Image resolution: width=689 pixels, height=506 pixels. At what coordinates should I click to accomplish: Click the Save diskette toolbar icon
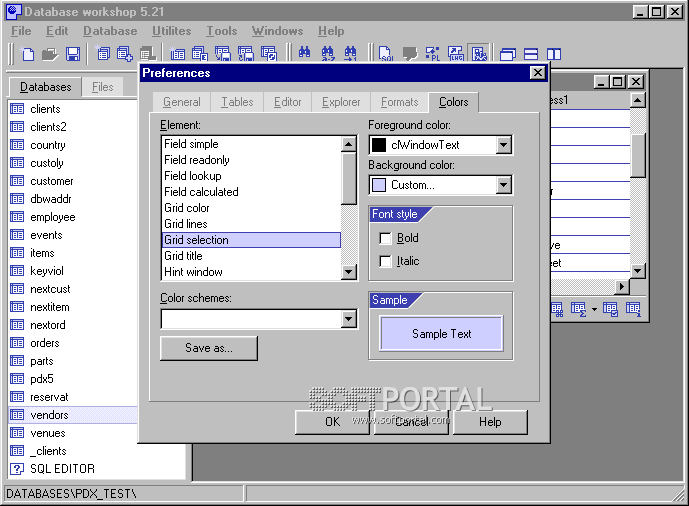coord(73,54)
